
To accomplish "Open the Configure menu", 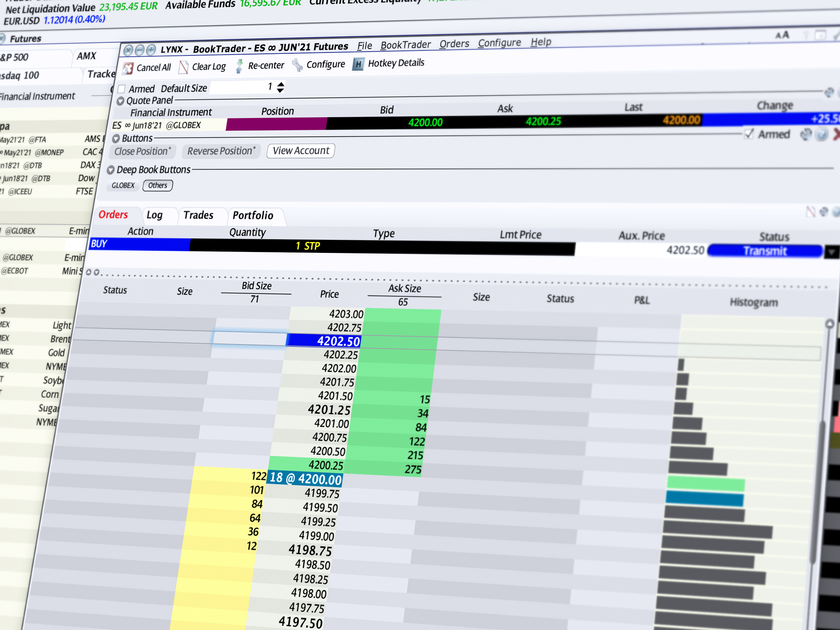I will 499,43.
